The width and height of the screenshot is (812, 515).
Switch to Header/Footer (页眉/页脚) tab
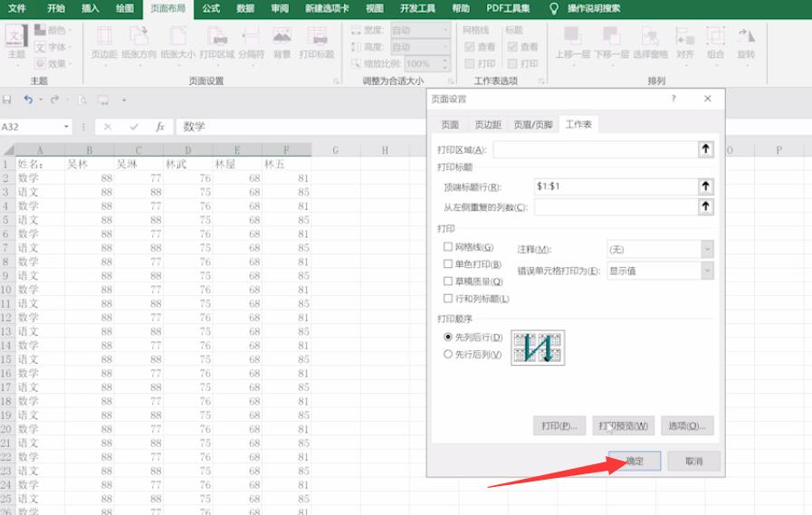pyautogui.click(x=533, y=124)
